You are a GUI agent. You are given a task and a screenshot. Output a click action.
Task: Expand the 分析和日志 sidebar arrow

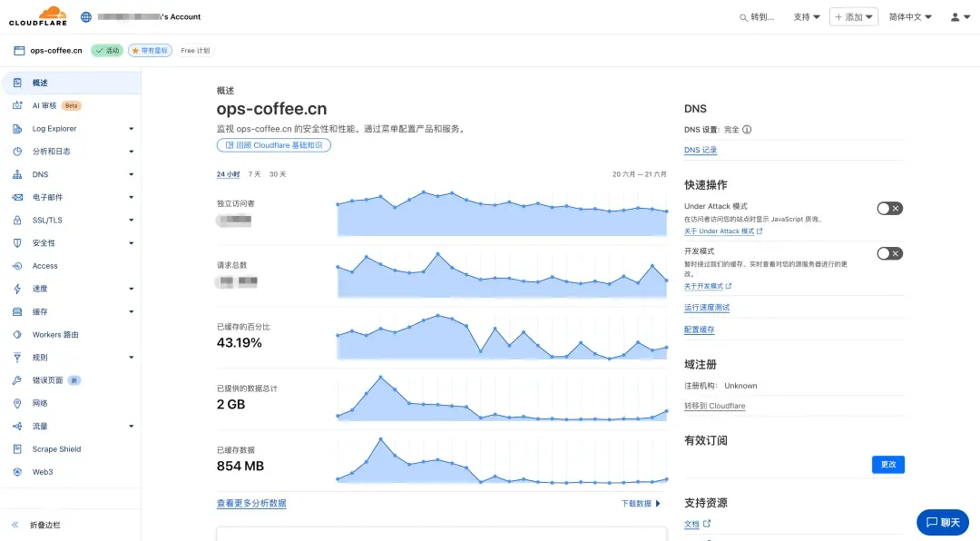[x=132, y=152]
